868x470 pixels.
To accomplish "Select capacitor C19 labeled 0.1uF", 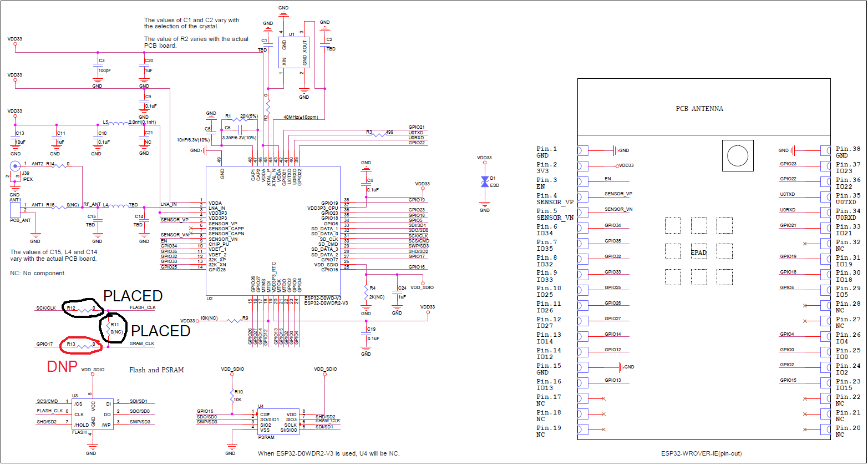I will tap(366, 334).
